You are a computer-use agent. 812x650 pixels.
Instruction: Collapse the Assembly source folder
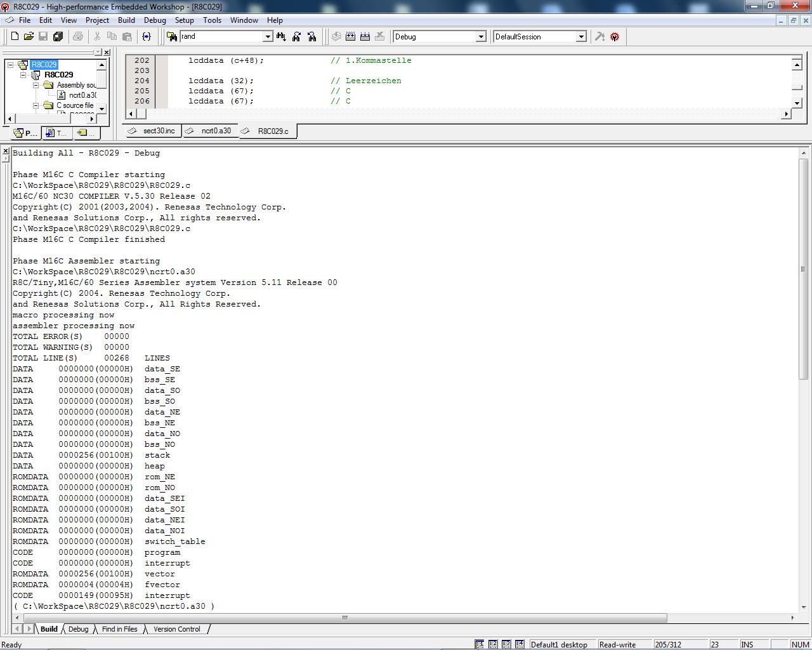tap(36, 85)
